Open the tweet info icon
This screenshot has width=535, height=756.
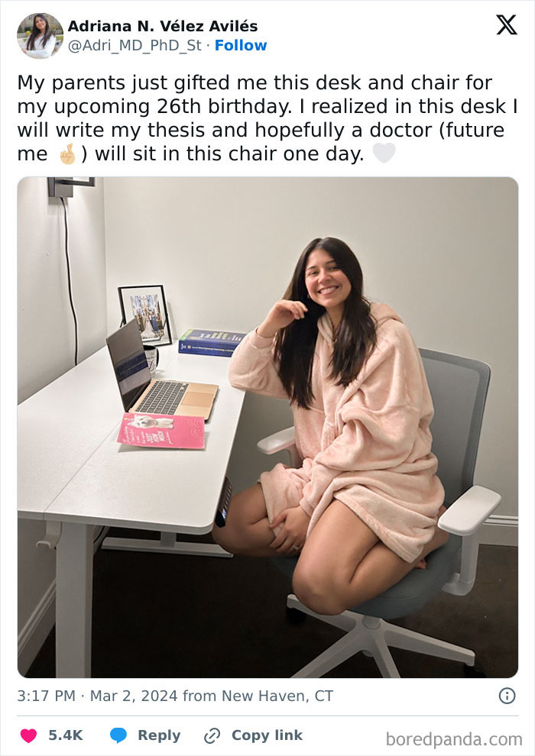coord(507,696)
